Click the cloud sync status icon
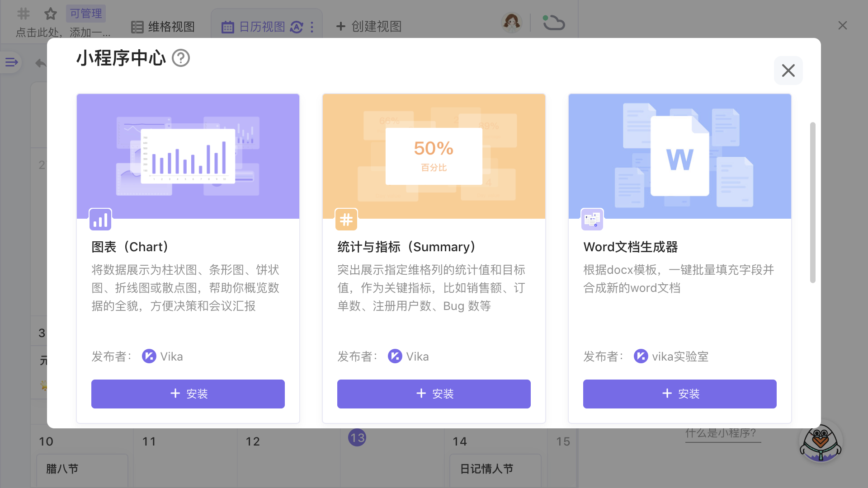The height and width of the screenshot is (488, 868). click(554, 23)
